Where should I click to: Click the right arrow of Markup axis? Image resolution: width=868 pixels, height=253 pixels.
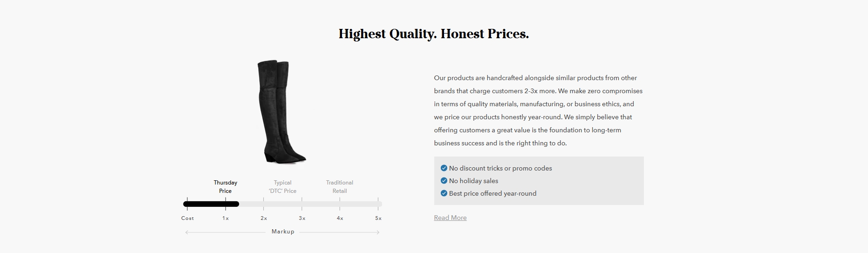[x=378, y=232]
